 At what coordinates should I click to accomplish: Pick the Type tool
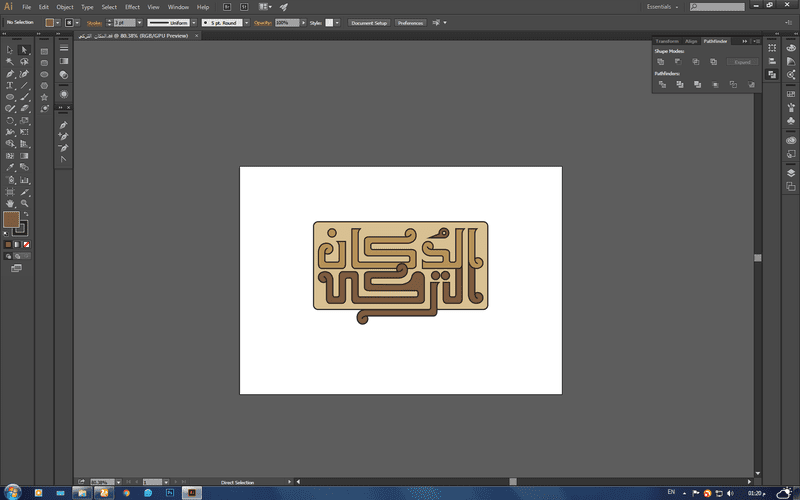click(10, 85)
